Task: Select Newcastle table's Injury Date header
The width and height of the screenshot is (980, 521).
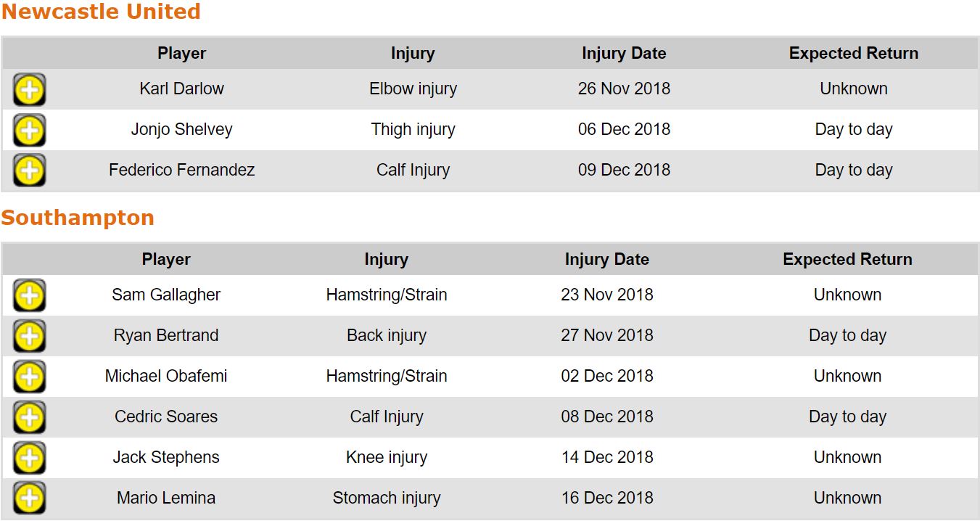Action: (624, 54)
